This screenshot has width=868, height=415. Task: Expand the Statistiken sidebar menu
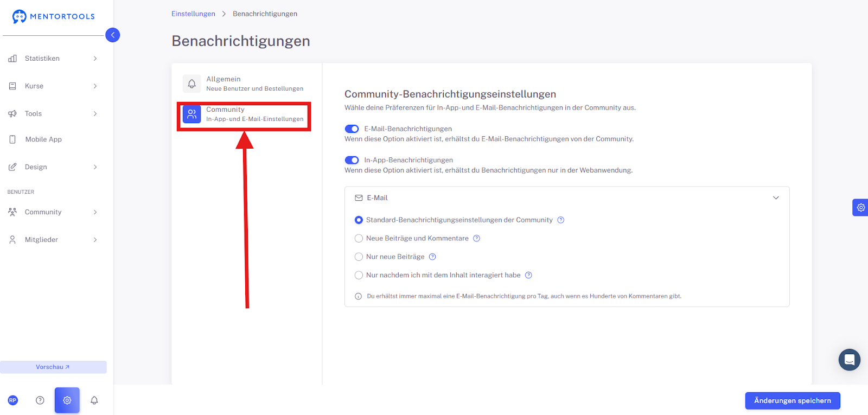click(53, 59)
